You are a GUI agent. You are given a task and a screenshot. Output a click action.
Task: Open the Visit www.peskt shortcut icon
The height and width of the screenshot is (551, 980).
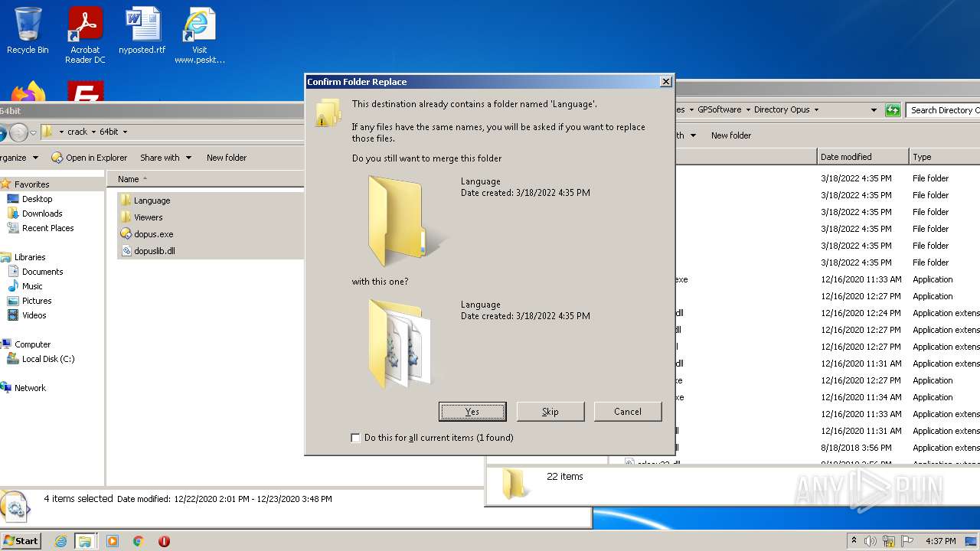point(199,35)
